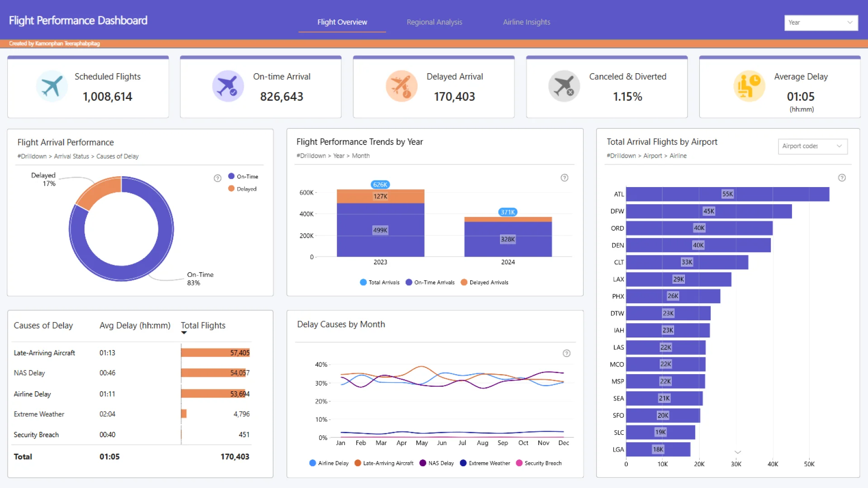Select the Airline Delay row label
Viewport: 868px width, 488px height.
pos(32,394)
